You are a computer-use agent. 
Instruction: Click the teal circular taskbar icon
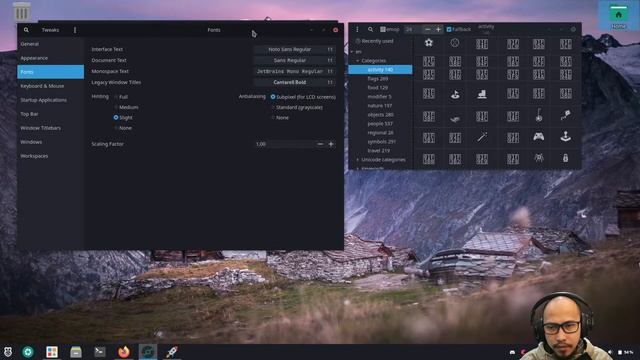pyautogui.click(x=28, y=351)
